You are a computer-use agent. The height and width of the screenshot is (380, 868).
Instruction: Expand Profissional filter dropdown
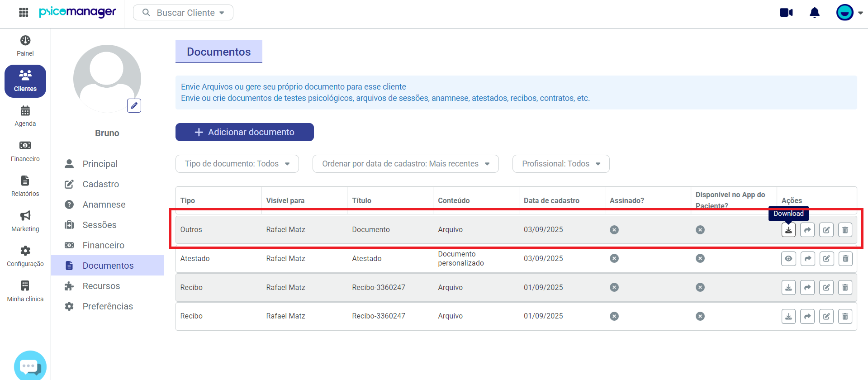point(561,164)
